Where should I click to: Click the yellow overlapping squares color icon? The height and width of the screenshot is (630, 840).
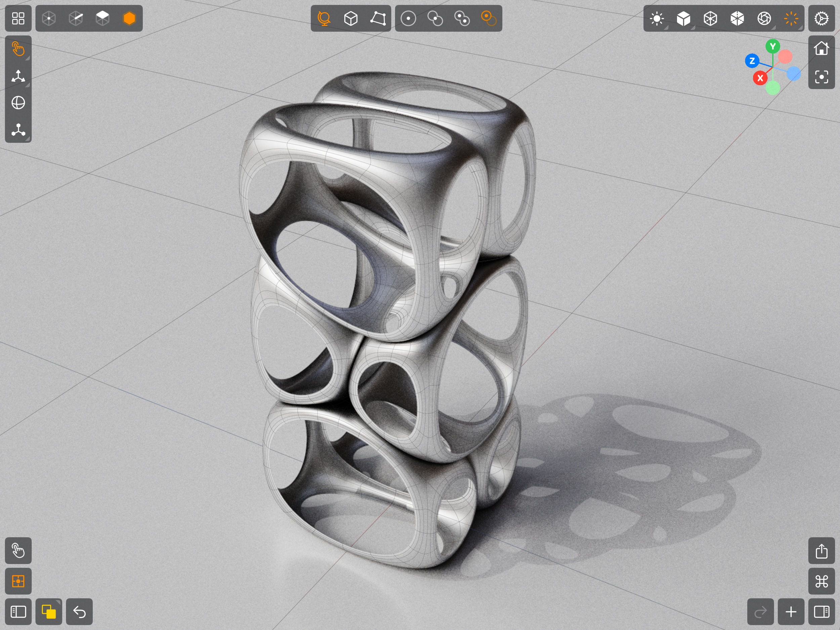point(49,612)
